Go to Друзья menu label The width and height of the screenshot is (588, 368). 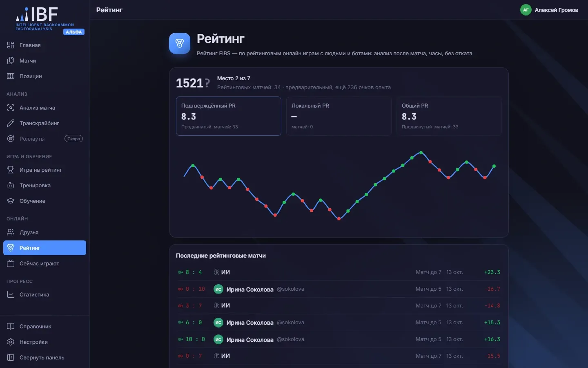(x=29, y=232)
